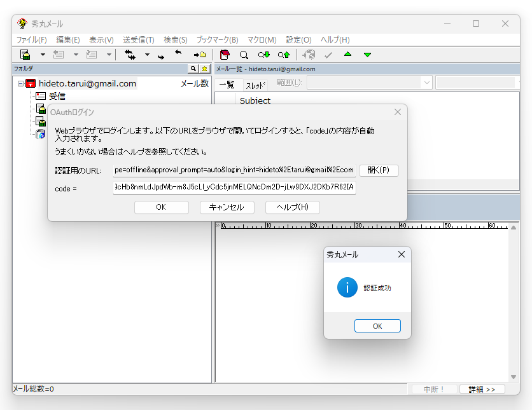This screenshot has height=410, width=532.
Task: Click the trash folder icon in the tree
Action: 40,133
